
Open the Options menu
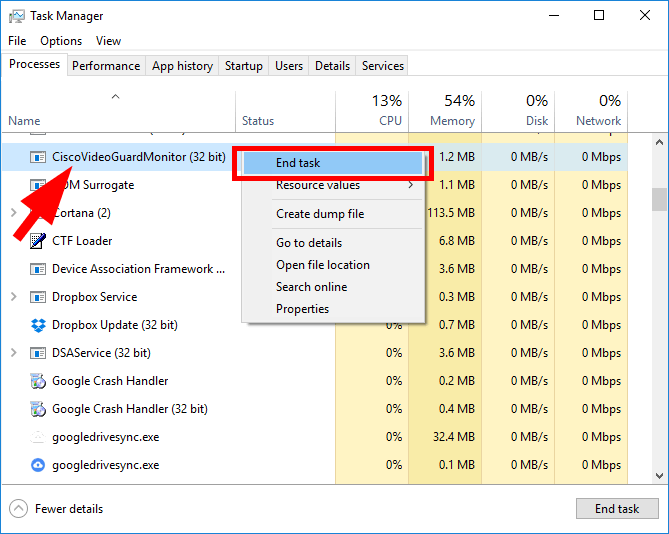pos(61,41)
